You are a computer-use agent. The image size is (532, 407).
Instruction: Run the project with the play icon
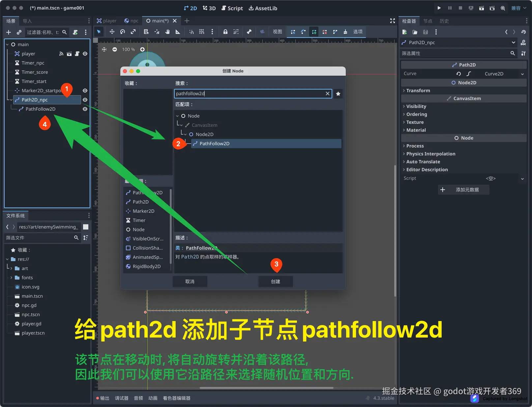click(439, 8)
